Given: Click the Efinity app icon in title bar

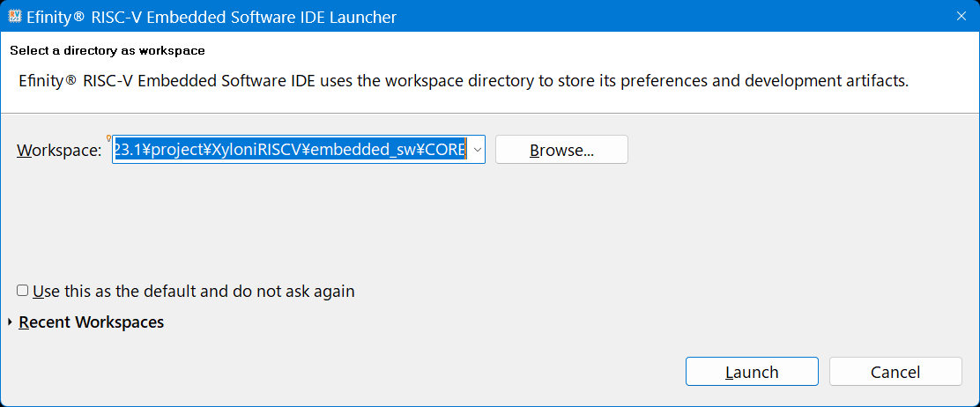Looking at the screenshot, I should click(x=14, y=17).
